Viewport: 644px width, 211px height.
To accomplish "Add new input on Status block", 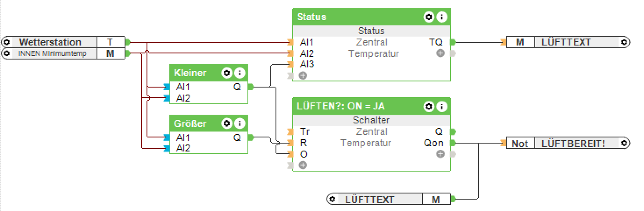I will click(303, 75).
